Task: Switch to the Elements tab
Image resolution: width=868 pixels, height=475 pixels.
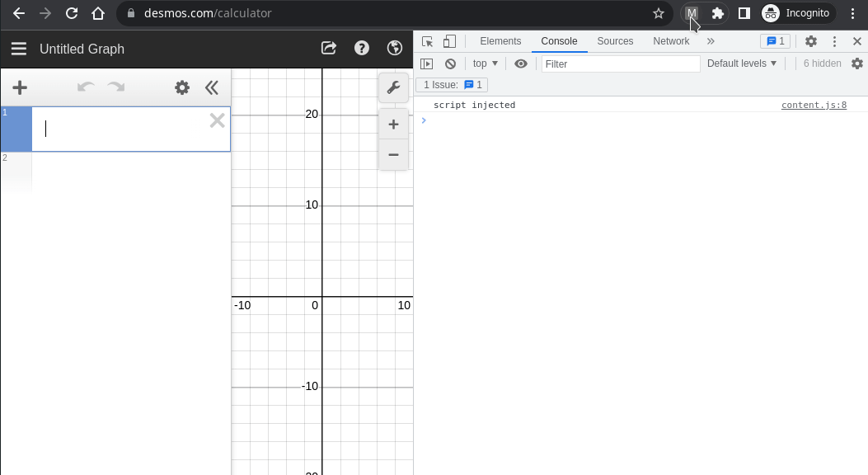Action: pyautogui.click(x=500, y=41)
